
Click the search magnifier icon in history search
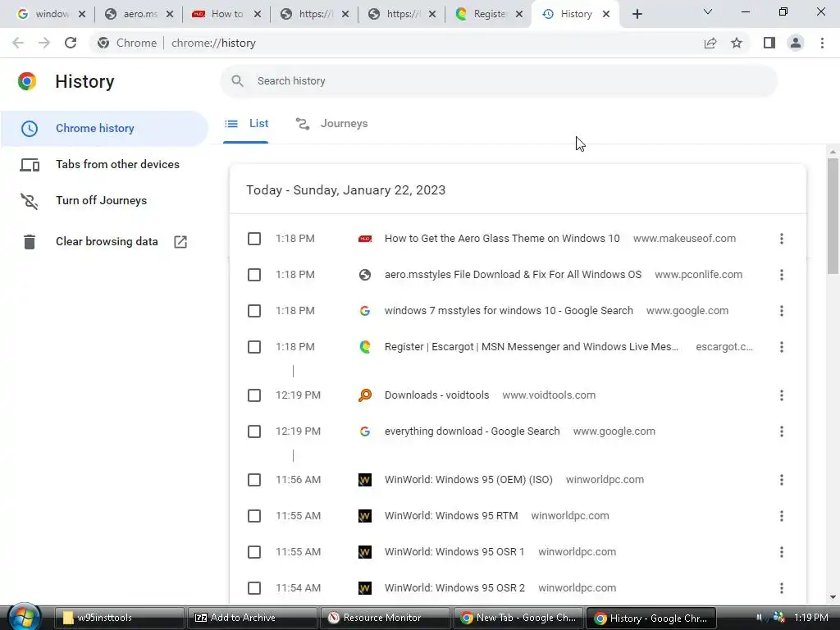[x=237, y=81]
